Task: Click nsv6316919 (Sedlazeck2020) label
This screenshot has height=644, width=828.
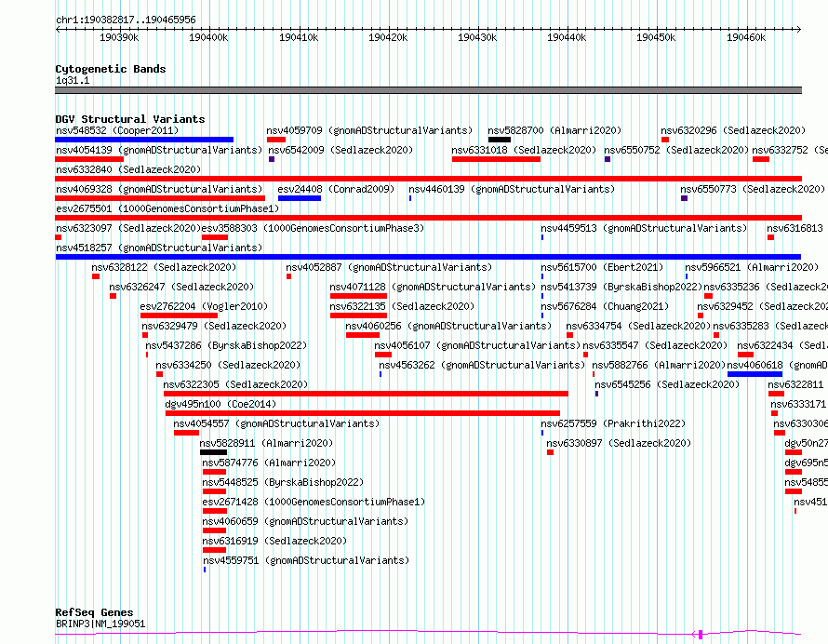Action: pos(274,541)
